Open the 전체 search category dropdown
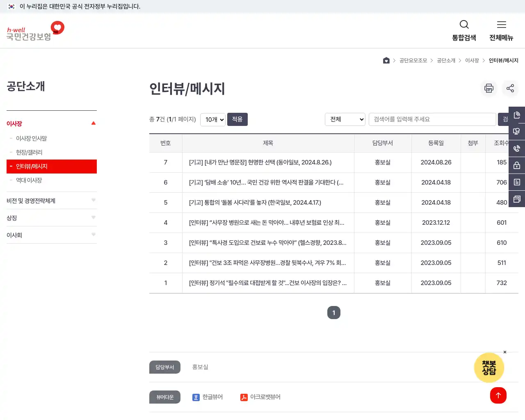 (x=345, y=119)
